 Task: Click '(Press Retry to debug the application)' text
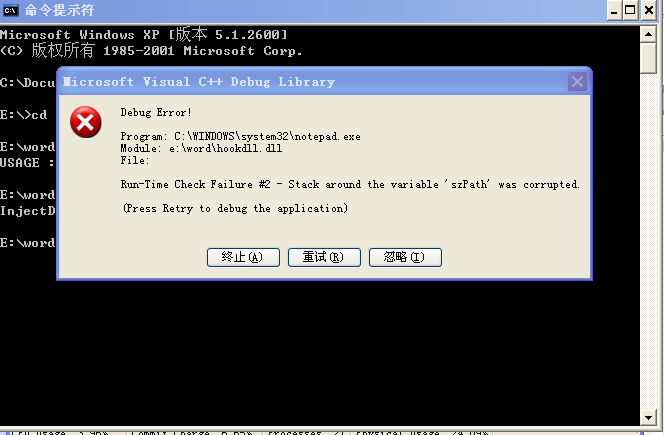[235, 208]
